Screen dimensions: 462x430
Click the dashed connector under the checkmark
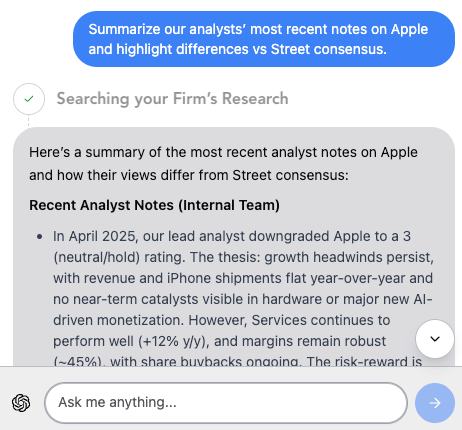coord(28,121)
